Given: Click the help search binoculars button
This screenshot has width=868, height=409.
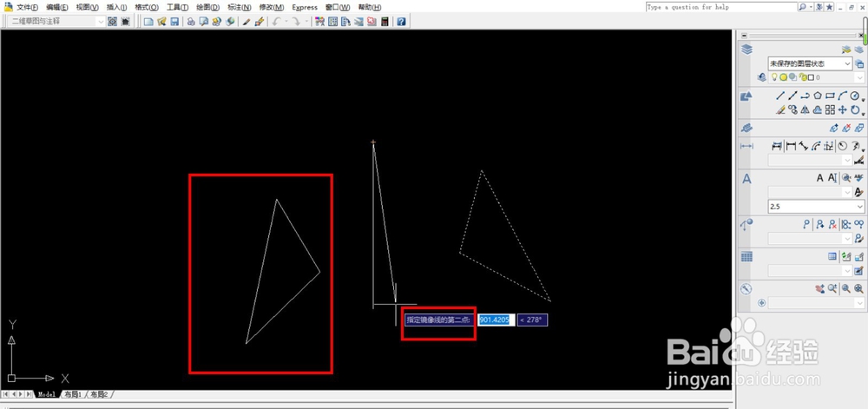Looking at the screenshot, I should click(x=802, y=7).
